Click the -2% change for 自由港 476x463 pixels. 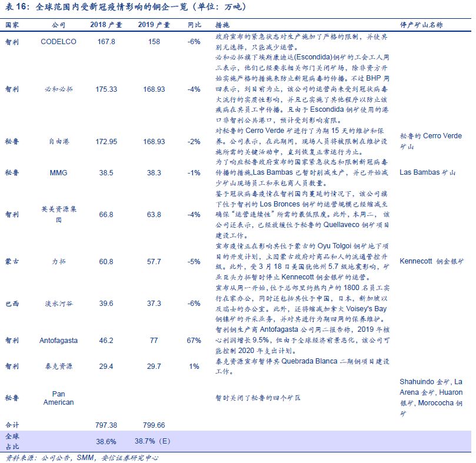pos(194,141)
